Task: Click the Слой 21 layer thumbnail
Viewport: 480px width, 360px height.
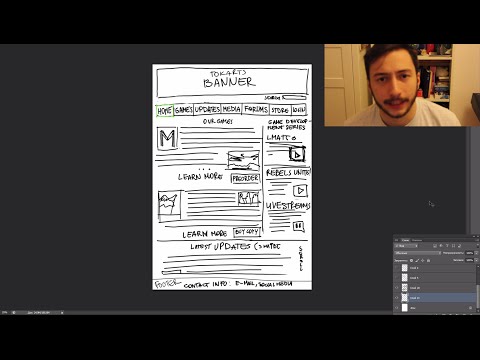Action: (405, 298)
